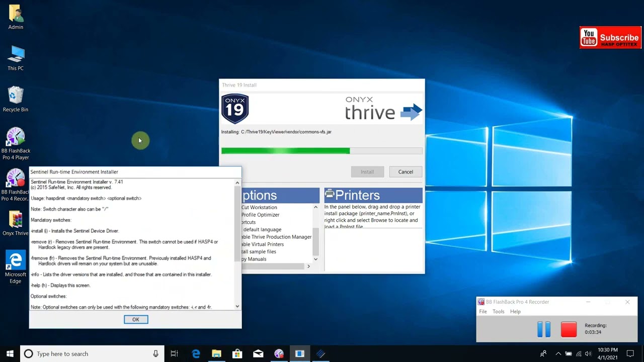
Task: Click OK in Sentinel installer dialog
Action: coord(136,320)
